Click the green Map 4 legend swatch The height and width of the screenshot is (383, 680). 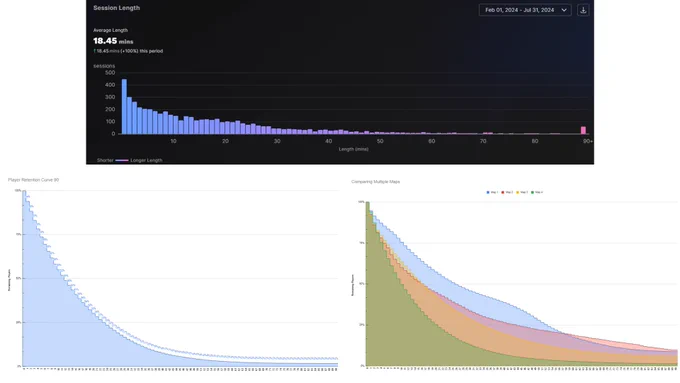point(532,192)
